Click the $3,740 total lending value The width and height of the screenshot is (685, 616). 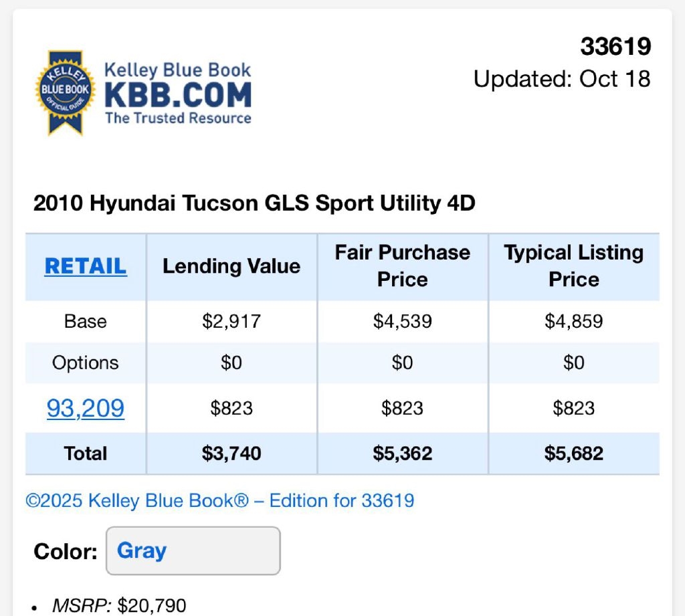tap(231, 453)
